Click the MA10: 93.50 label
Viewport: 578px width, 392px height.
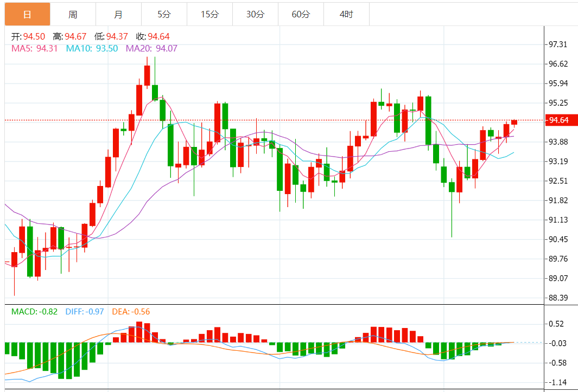coord(92,48)
